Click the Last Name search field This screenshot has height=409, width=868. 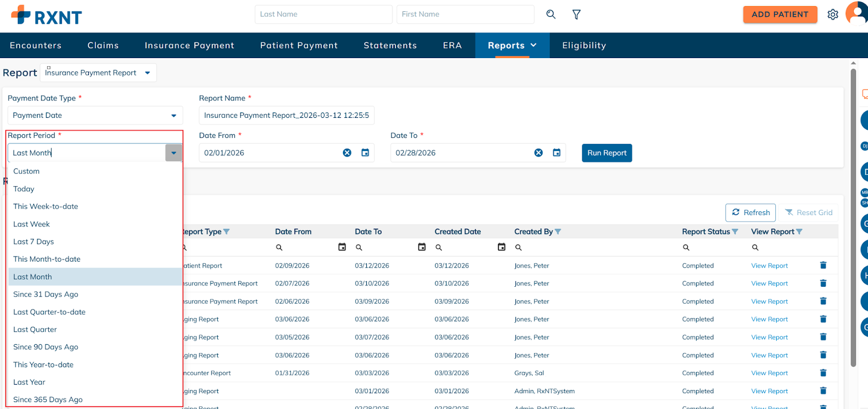point(323,15)
